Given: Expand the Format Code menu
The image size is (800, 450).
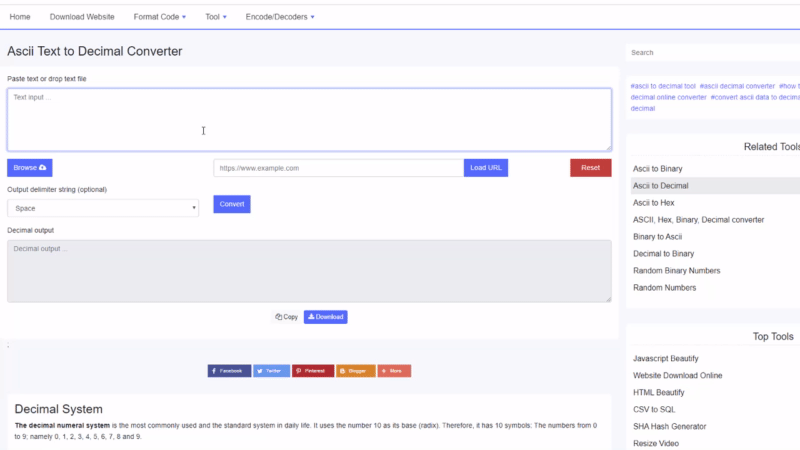Looking at the screenshot, I should tap(160, 17).
